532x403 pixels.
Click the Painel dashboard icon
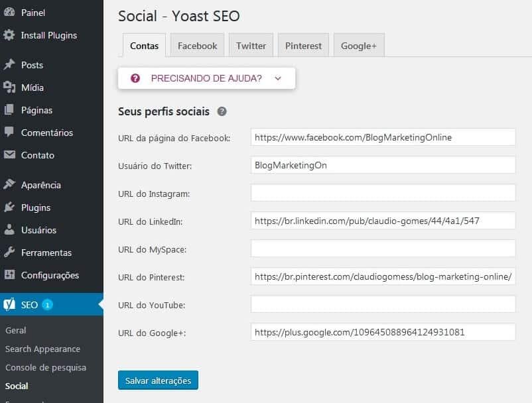[x=9, y=12]
